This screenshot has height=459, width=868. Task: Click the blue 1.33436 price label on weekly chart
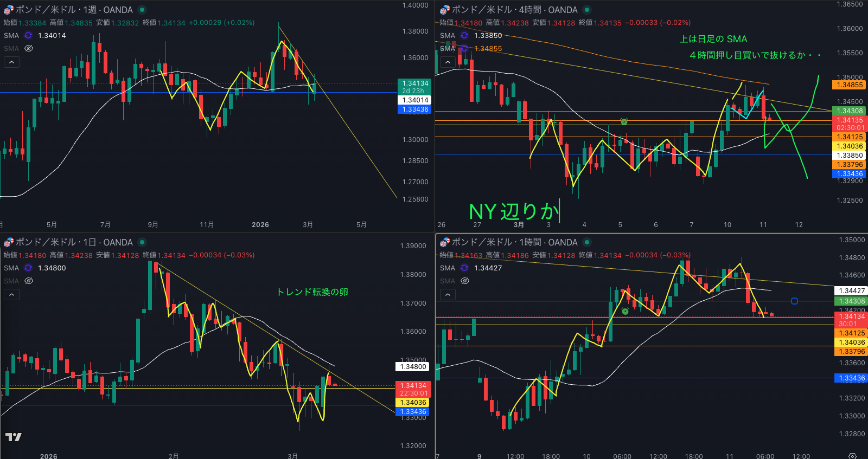[415, 109]
